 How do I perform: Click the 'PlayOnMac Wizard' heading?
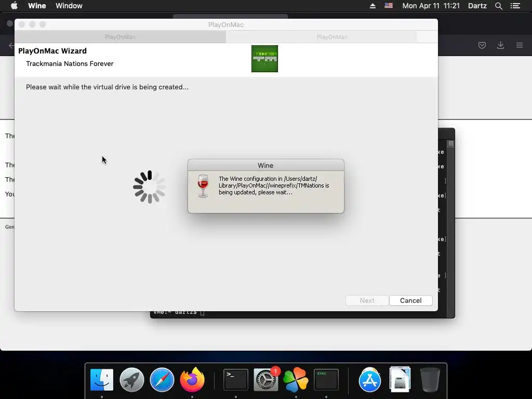click(x=52, y=51)
